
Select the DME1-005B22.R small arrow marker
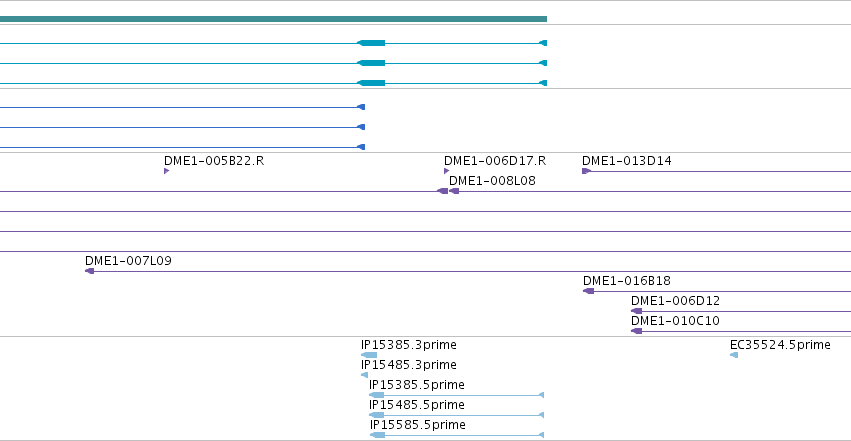click(x=167, y=171)
